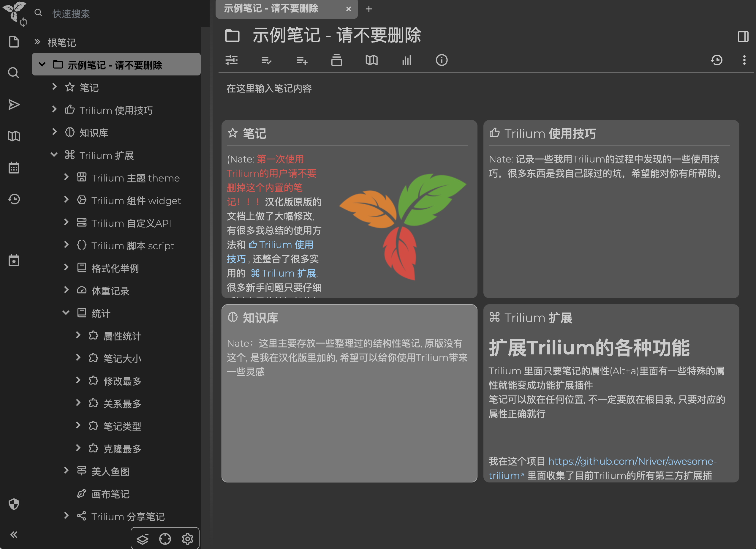Open search using the sidebar magnifier icon
The height and width of the screenshot is (549, 756).
coord(14,72)
